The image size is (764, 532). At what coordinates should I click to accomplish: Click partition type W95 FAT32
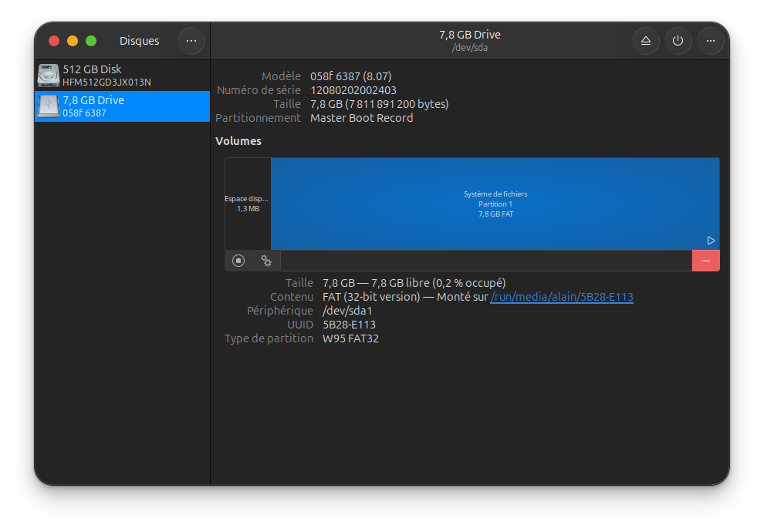pyautogui.click(x=350, y=338)
